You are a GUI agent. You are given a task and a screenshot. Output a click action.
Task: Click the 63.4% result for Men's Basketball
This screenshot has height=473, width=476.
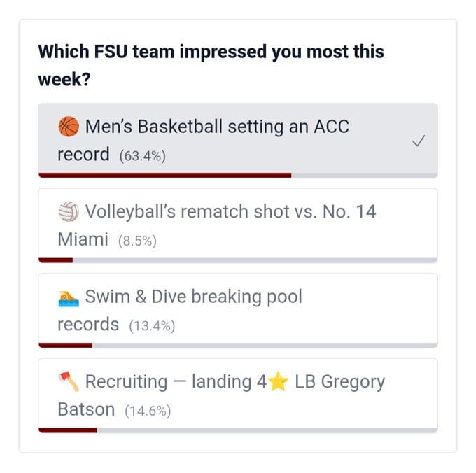tap(142, 156)
